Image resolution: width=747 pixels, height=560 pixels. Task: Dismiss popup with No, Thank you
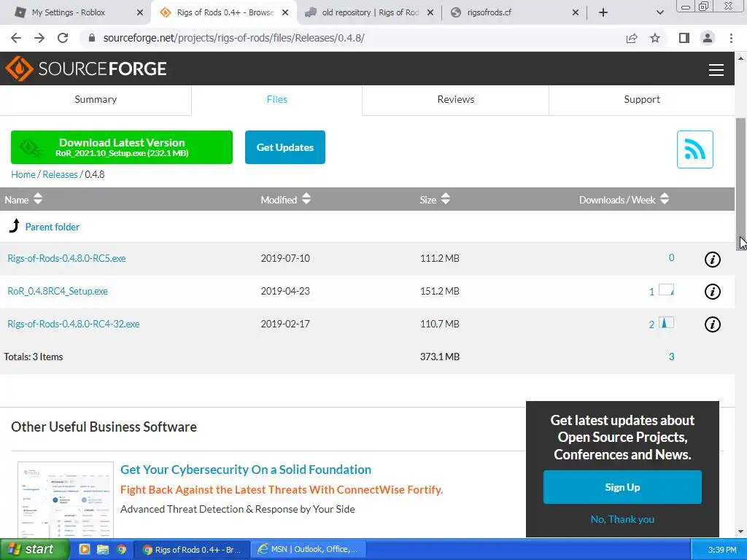622,519
